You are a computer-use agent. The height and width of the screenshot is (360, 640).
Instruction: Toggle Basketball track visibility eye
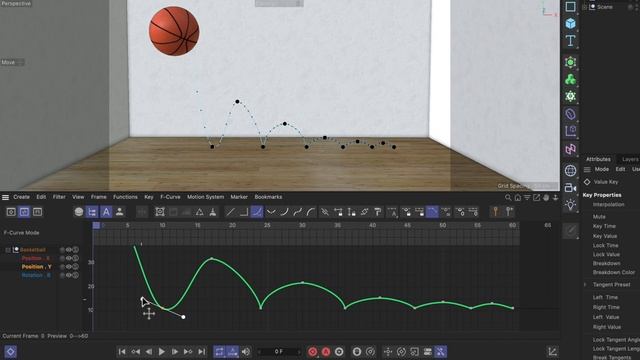pyautogui.click(x=69, y=250)
